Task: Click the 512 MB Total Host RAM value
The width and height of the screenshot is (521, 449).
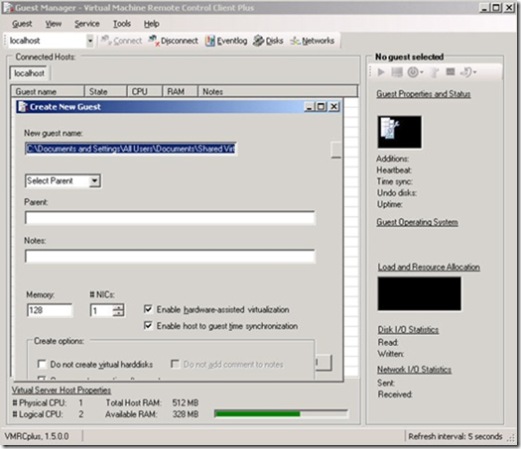Action: click(185, 403)
